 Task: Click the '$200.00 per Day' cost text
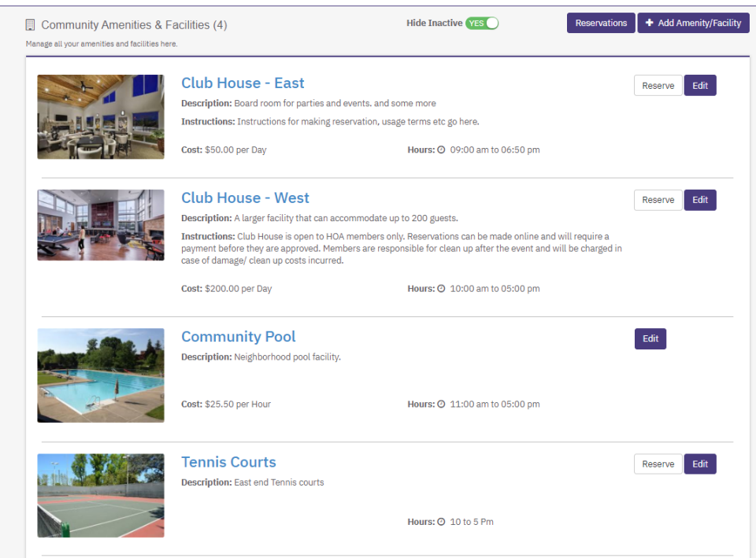238,289
